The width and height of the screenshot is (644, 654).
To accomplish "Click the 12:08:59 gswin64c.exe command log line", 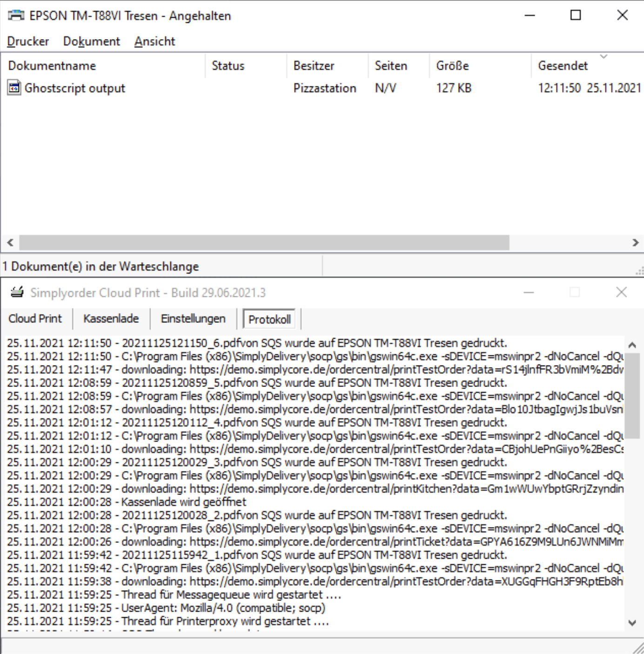I will click(x=315, y=396).
